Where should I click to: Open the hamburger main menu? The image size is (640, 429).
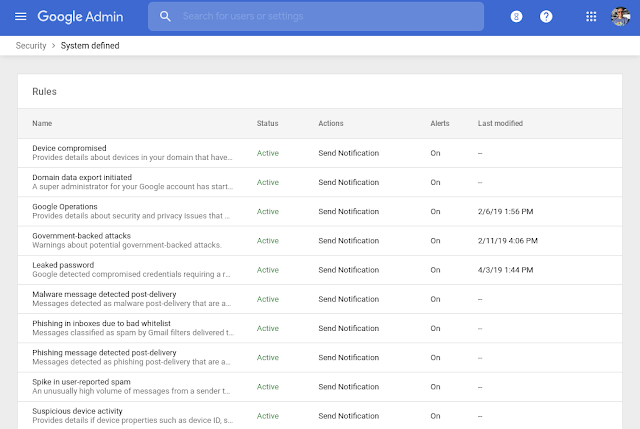20,17
